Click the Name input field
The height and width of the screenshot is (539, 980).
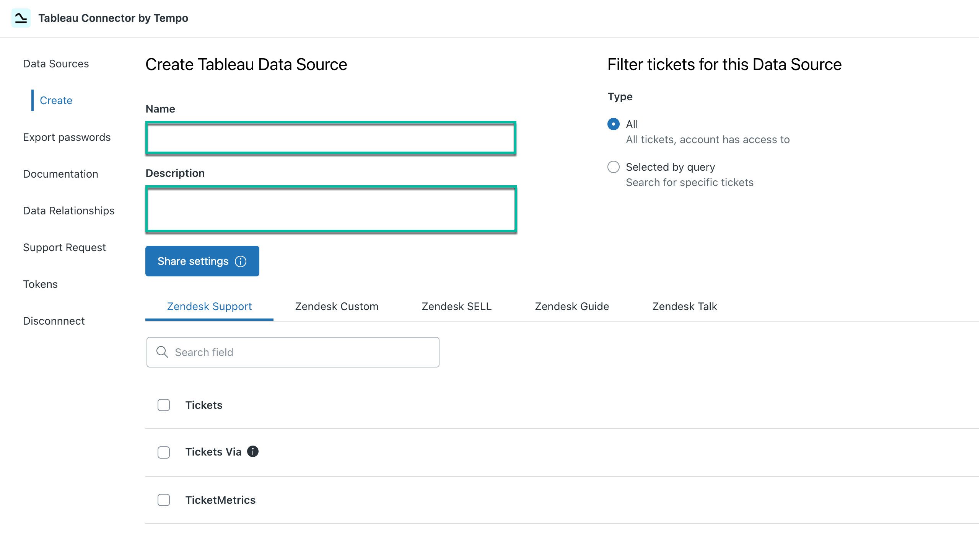coord(331,137)
